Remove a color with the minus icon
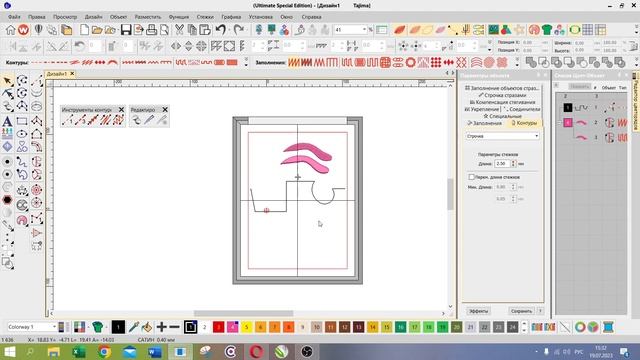640x360 pixels. tap(174, 327)
